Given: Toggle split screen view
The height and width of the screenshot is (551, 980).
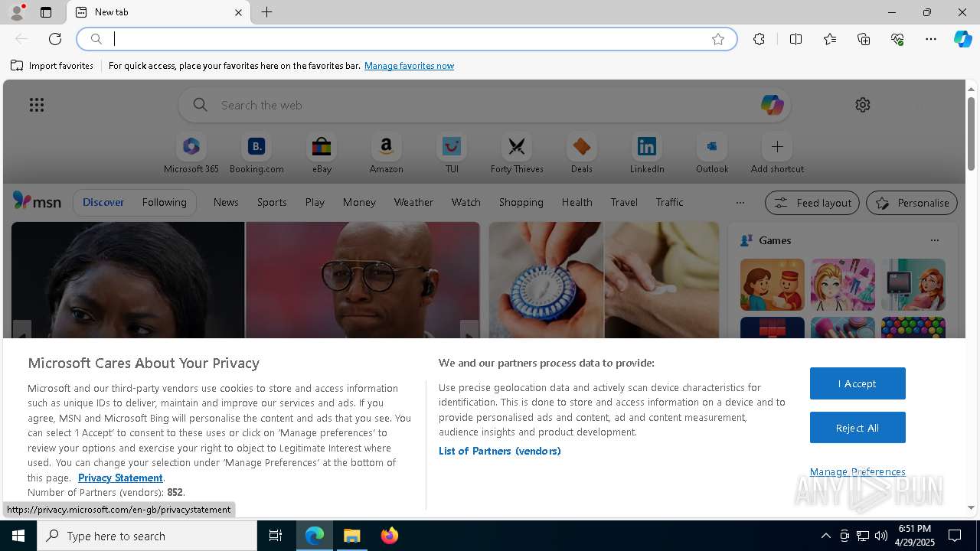Looking at the screenshot, I should point(795,39).
